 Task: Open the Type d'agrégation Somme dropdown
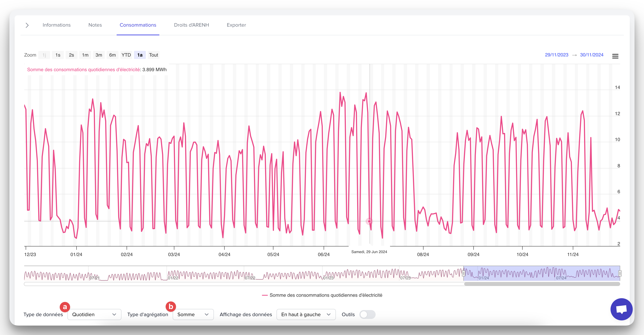point(193,314)
